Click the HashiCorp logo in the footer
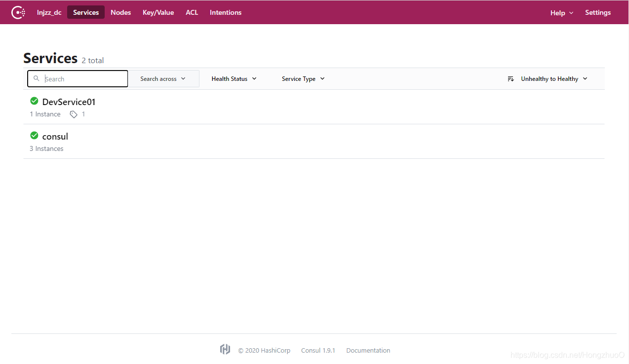The height and width of the screenshot is (364, 629). [225, 349]
